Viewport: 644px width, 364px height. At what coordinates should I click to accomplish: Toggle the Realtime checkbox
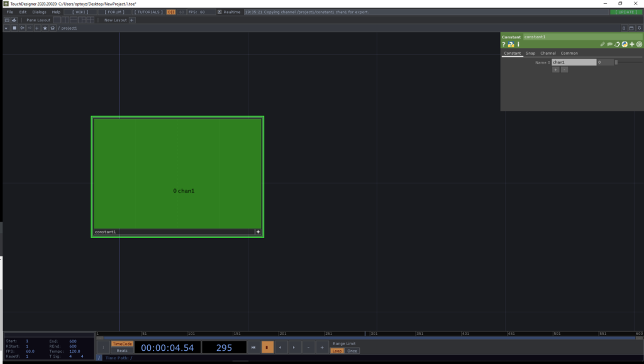pyautogui.click(x=219, y=12)
